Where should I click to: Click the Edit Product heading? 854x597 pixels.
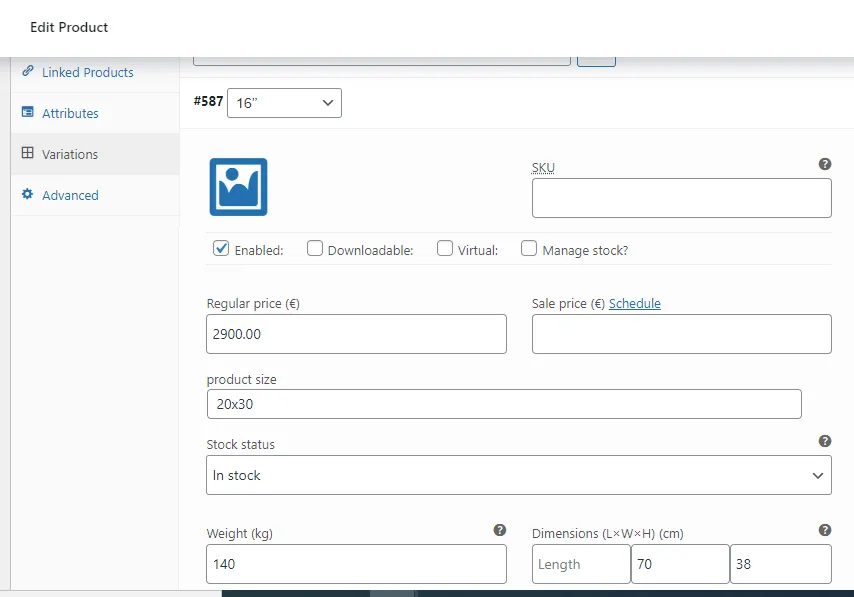(x=69, y=27)
